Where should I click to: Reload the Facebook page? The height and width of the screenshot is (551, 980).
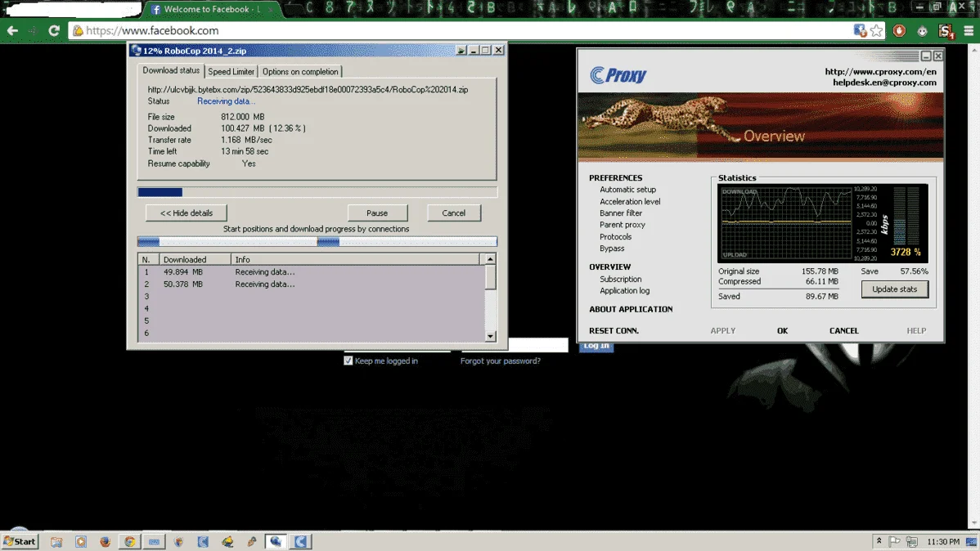(54, 30)
